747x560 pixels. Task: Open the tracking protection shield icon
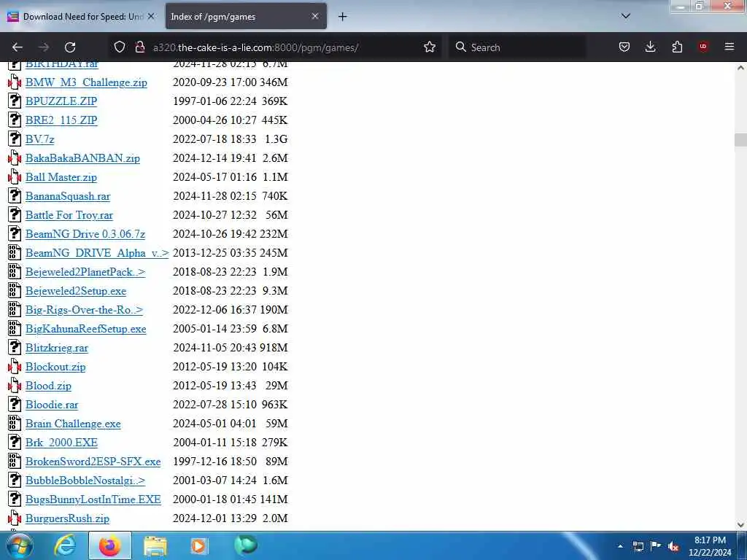(120, 47)
